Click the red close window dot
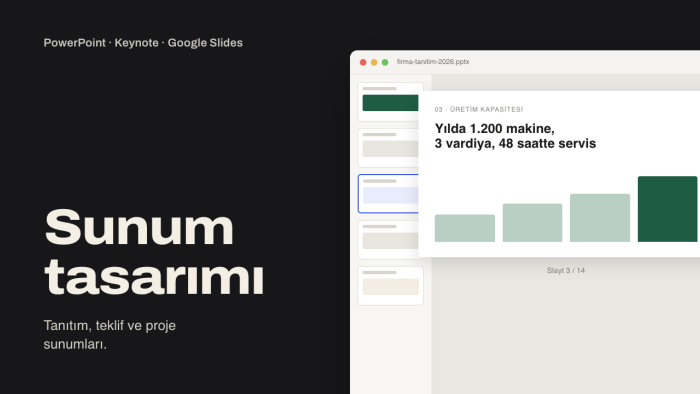 [x=363, y=62]
